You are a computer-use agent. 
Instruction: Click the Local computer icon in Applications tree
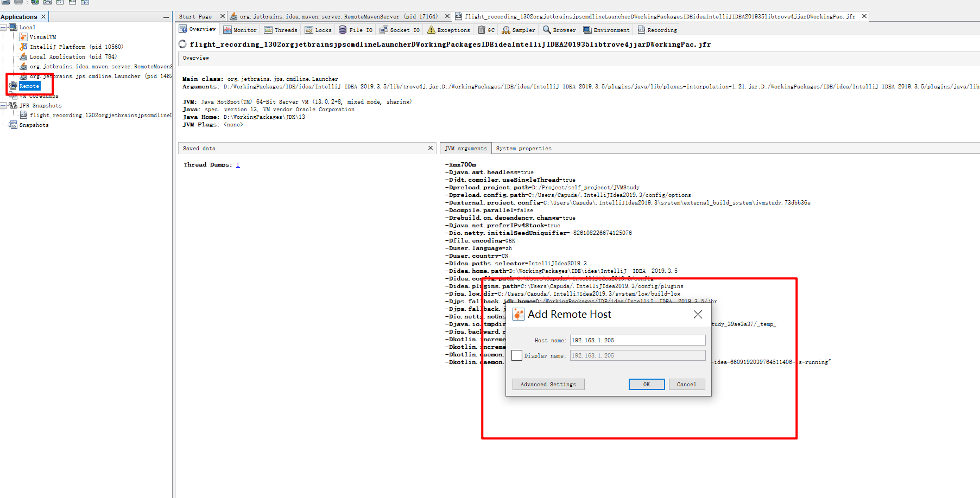click(13, 27)
